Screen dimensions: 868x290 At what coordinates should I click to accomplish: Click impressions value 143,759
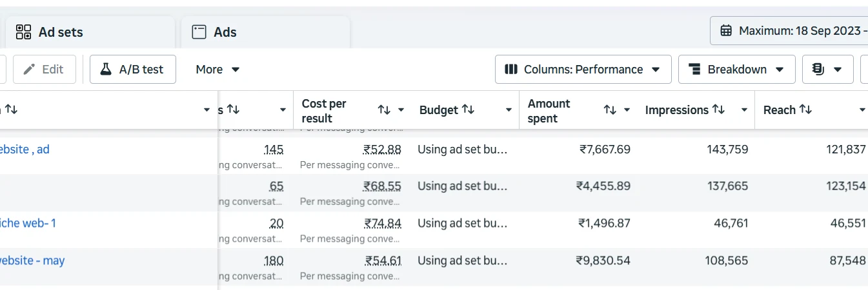pos(727,150)
